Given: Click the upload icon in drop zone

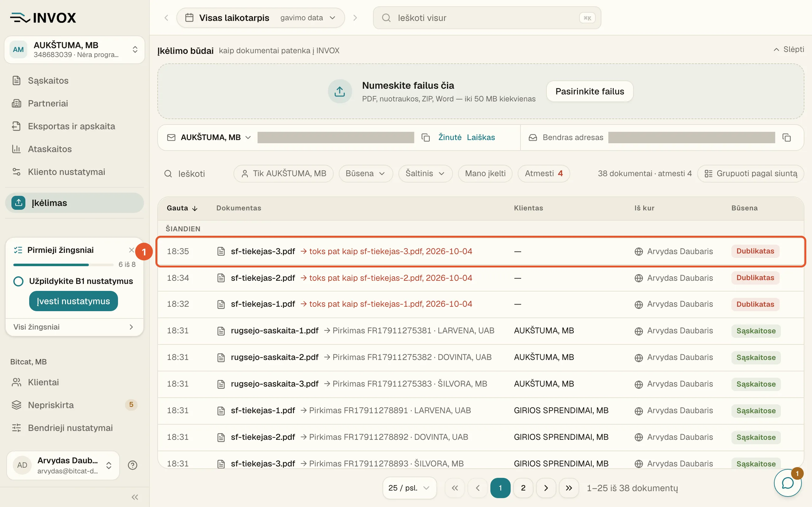Looking at the screenshot, I should click(x=340, y=91).
